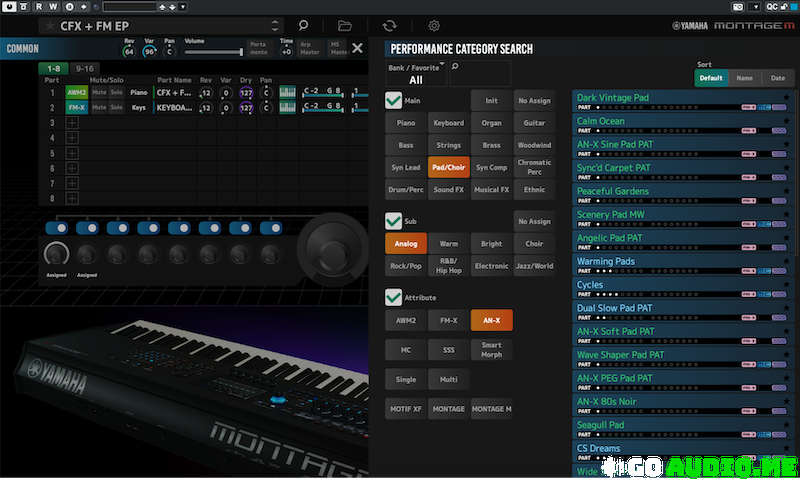The height and width of the screenshot is (480, 800).
Task: Click keyboard range icon for Part 1
Action: (x=288, y=92)
